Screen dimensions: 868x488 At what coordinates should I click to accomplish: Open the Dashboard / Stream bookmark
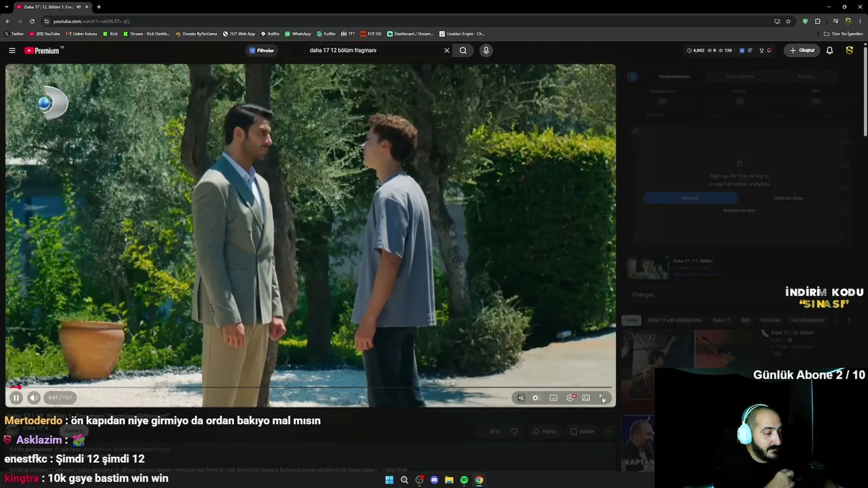(x=410, y=34)
